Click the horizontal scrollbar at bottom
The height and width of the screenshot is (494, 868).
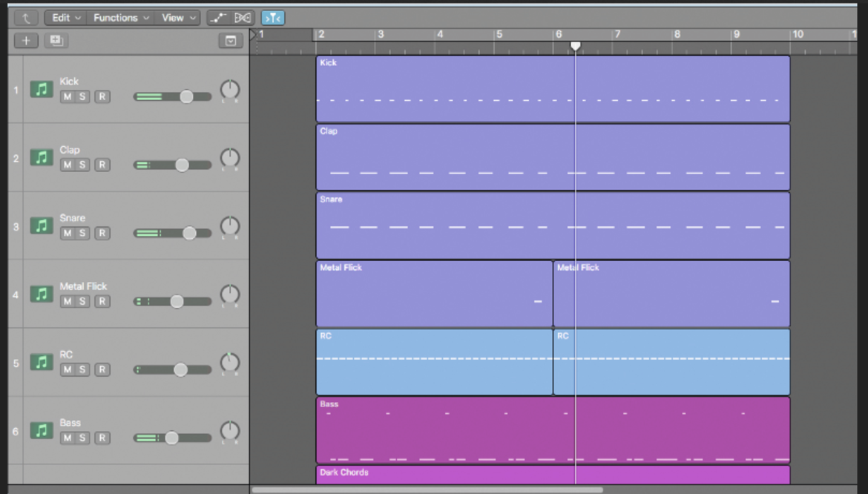[x=427, y=490]
